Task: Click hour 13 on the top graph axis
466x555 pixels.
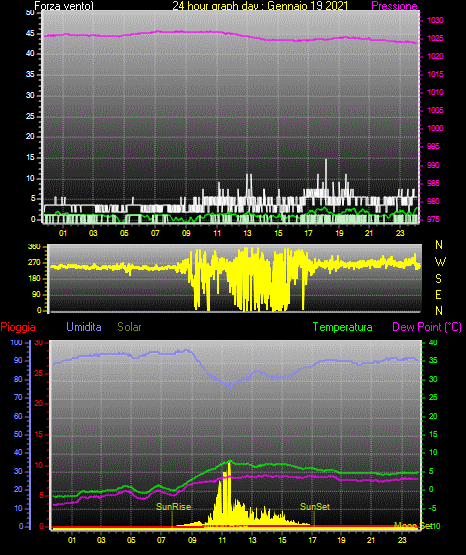Action: tap(247, 233)
